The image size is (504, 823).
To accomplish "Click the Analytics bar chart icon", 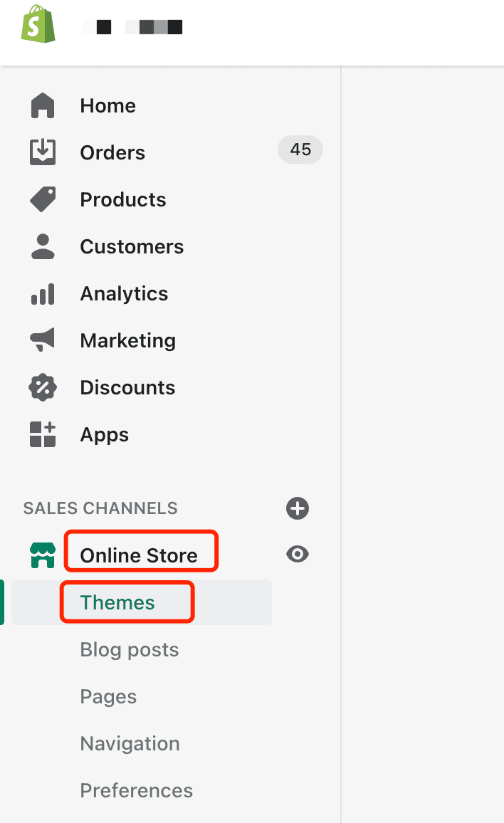I will 43,294.
